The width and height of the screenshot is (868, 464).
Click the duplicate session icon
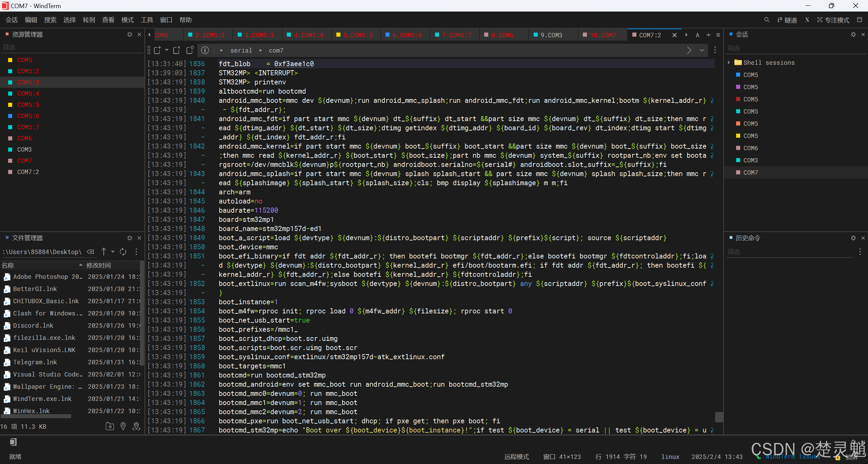[190, 50]
